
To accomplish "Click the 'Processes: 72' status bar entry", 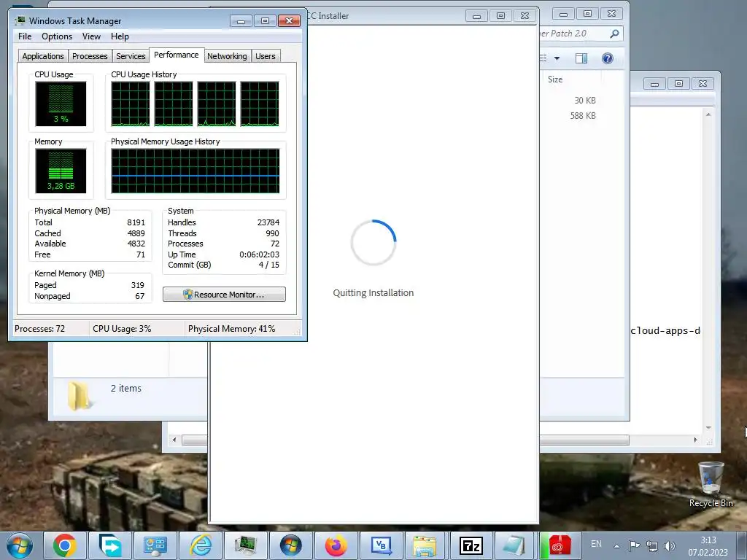I will [39, 329].
